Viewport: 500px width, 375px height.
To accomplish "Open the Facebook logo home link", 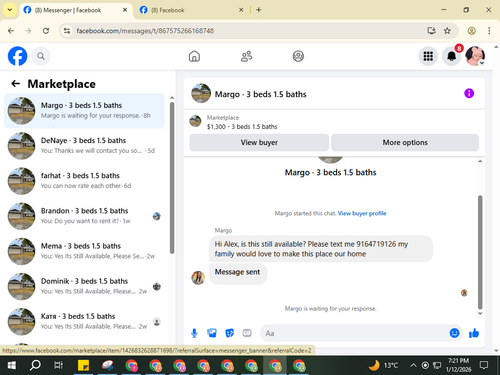I will (17, 56).
